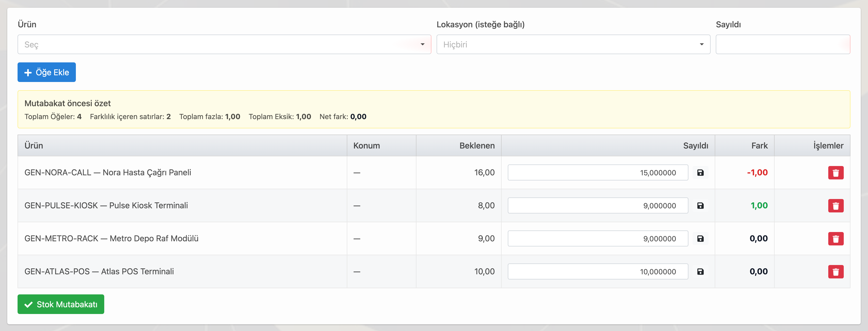This screenshot has width=868, height=331.
Task: Click expected value 10,00
Action: click(x=484, y=271)
